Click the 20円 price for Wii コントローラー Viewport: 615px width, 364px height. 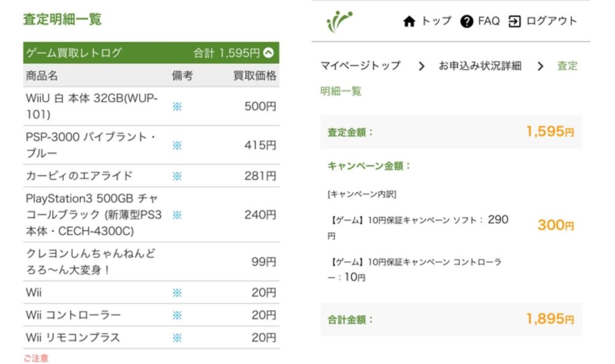264,315
